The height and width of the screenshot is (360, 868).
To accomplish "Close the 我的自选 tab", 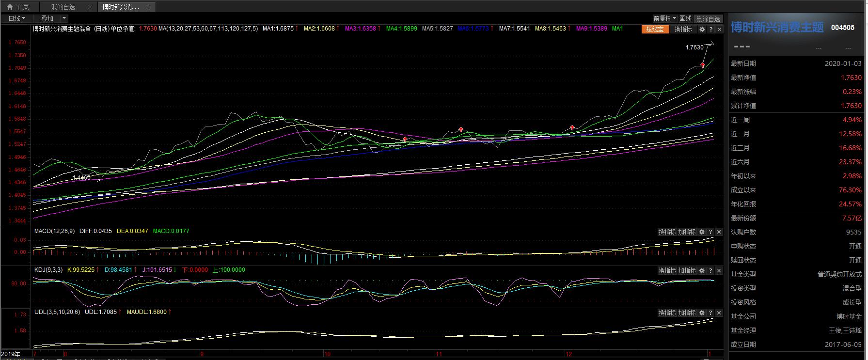I will (91, 7).
